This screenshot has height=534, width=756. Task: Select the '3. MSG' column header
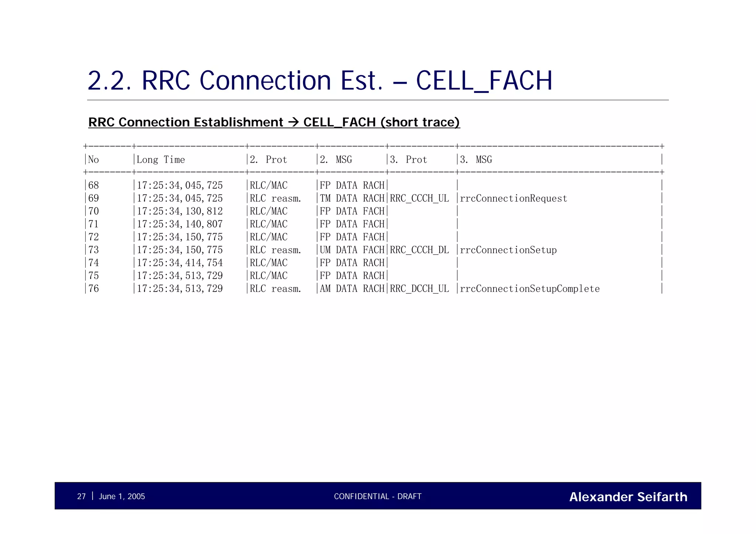(x=476, y=159)
